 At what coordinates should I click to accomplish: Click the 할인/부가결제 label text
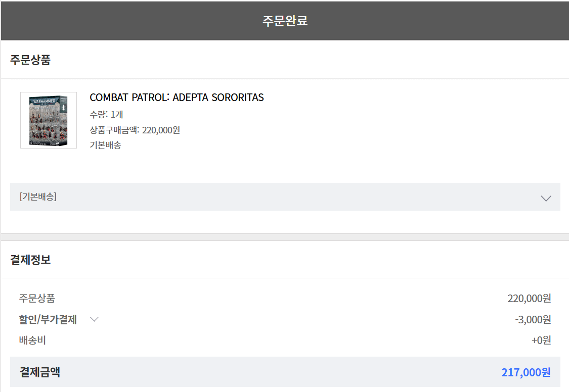click(48, 320)
